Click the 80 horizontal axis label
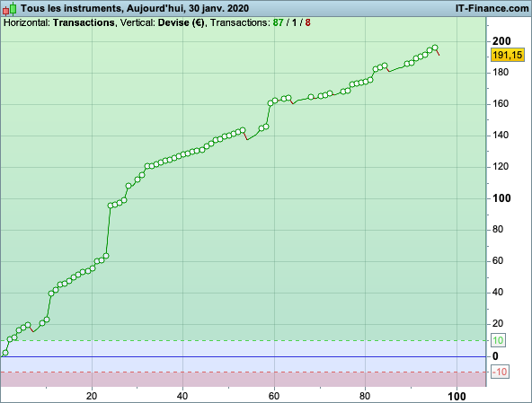 tap(365, 396)
